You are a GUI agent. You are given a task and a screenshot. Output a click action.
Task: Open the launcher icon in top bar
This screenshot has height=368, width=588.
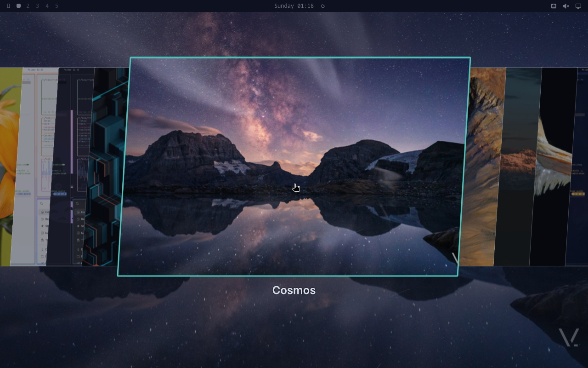click(8, 6)
